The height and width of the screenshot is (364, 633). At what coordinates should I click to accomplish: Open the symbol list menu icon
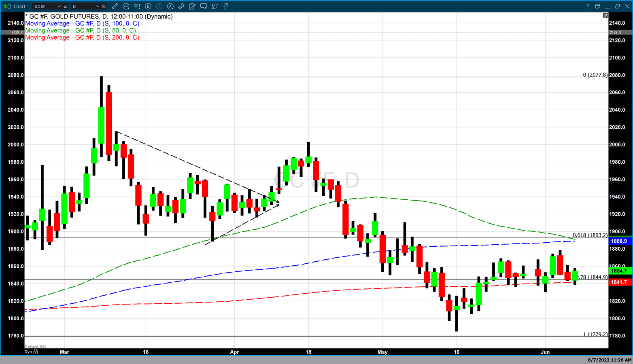[x=66, y=6]
